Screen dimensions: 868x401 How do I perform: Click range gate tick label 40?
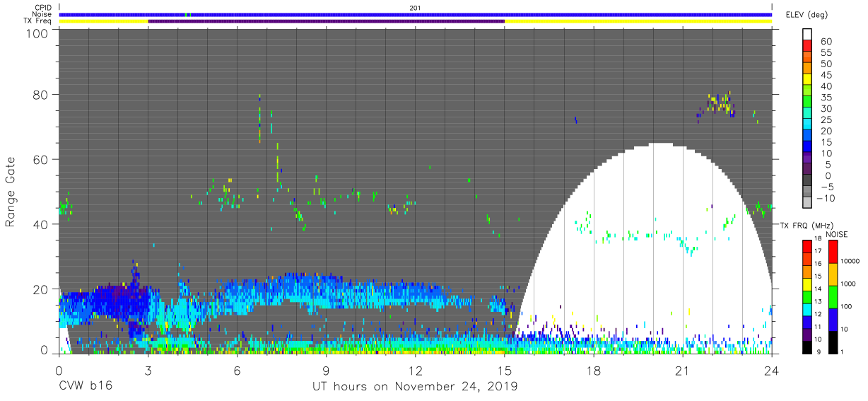coord(40,224)
